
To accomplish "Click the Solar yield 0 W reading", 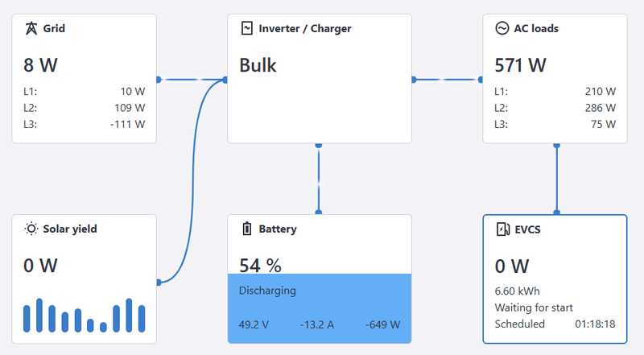I will (x=40, y=265).
